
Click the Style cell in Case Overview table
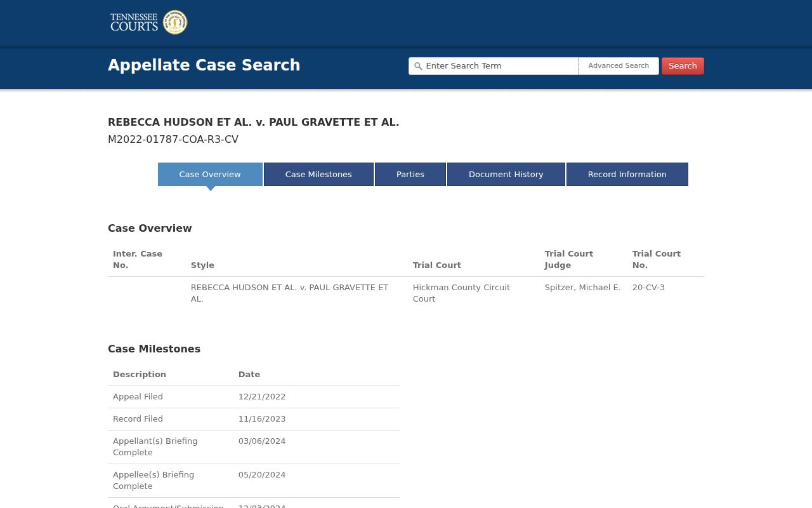(x=297, y=293)
